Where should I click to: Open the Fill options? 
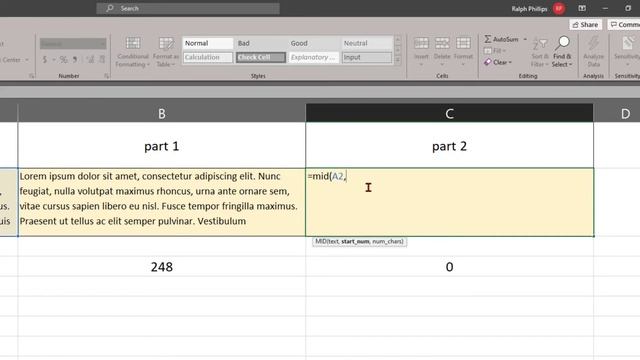[495, 51]
